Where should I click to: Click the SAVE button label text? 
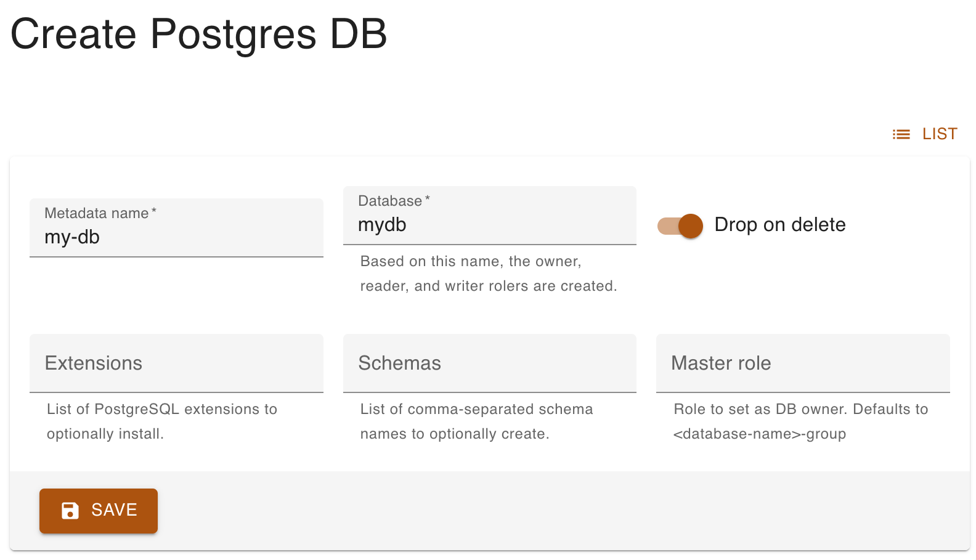pos(113,510)
